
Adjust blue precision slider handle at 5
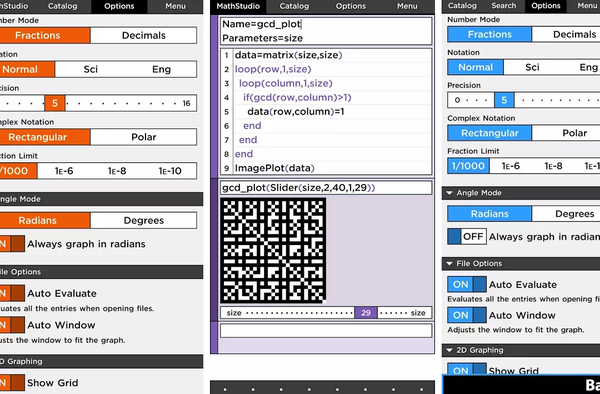(x=504, y=100)
